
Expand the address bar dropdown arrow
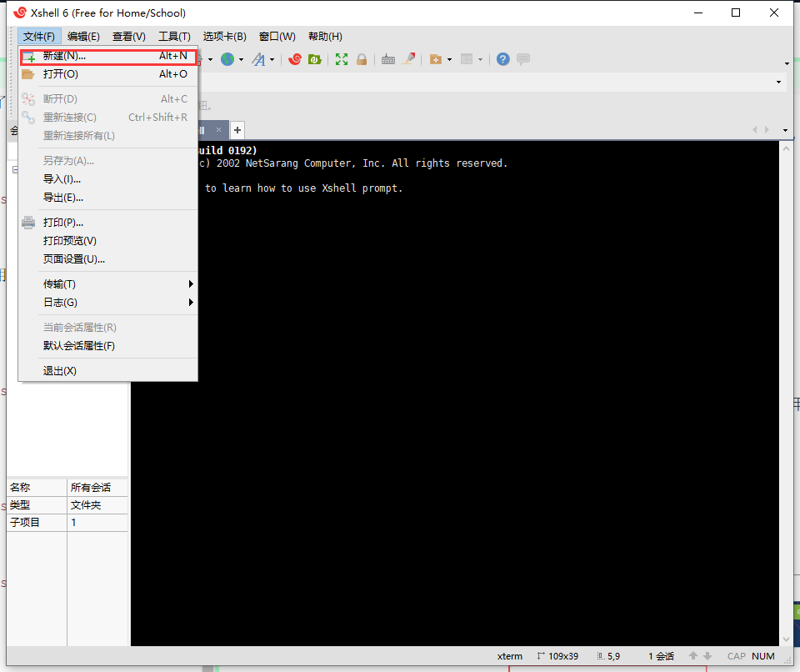point(778,83)
